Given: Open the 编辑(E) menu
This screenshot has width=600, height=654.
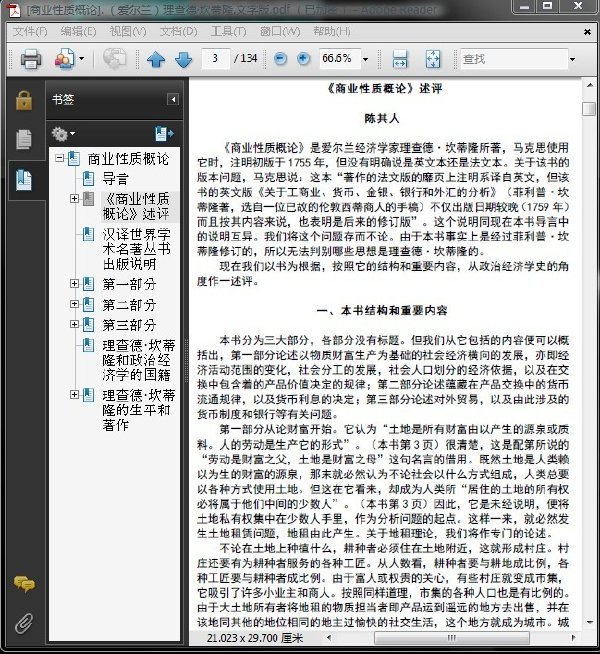Looking at the screenshot, I should point(78,31).
